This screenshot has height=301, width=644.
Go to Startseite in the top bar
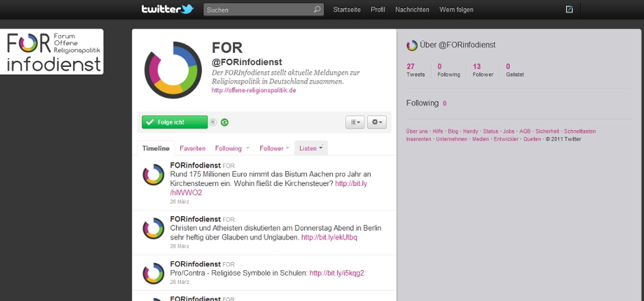point(347,10)
